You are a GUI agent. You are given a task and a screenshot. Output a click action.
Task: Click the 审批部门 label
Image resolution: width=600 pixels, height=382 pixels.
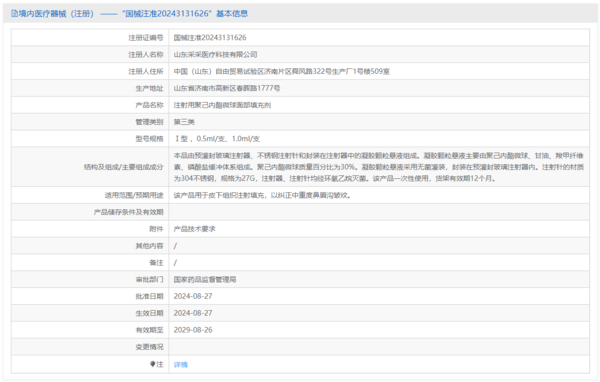[149, 279]
